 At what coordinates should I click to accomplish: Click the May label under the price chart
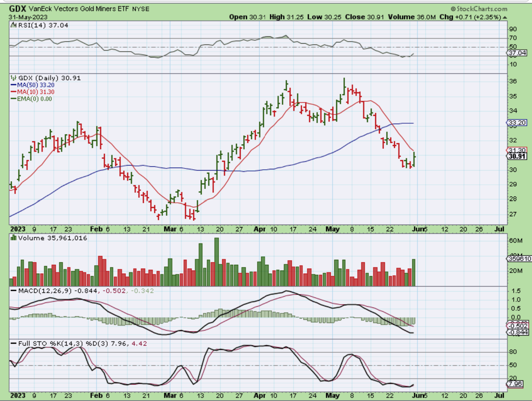(x=332, y=229)
